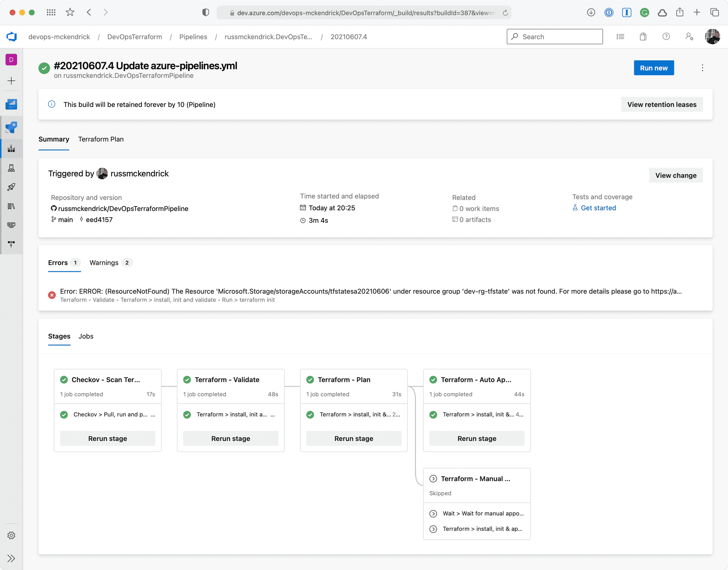
Task: Open Repos in the left sidebar
Action: pos(11,127)
